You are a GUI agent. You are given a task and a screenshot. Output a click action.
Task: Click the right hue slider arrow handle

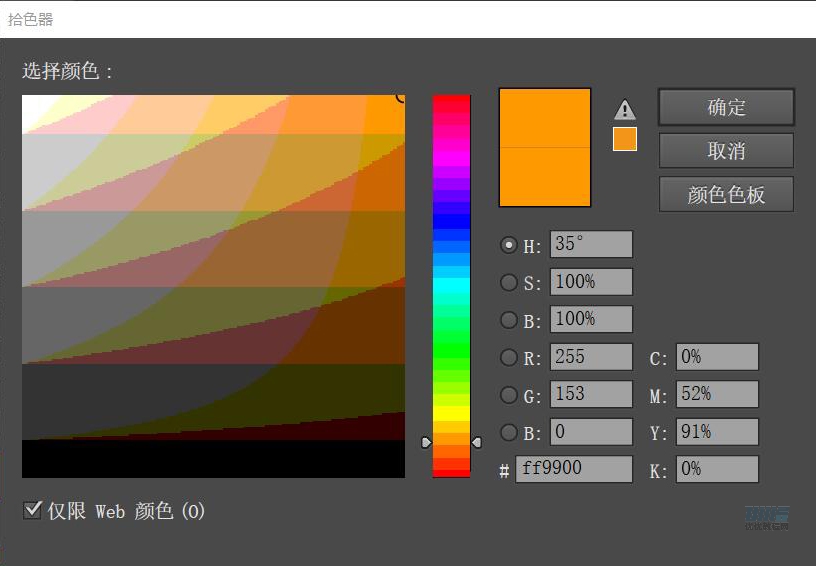pos(476,442)
